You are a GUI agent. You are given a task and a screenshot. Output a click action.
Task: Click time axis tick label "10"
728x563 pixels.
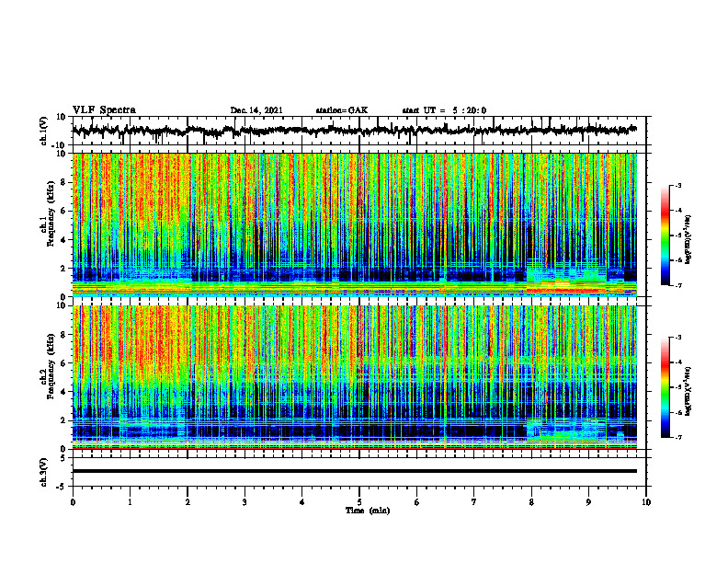tap(646, 502)
